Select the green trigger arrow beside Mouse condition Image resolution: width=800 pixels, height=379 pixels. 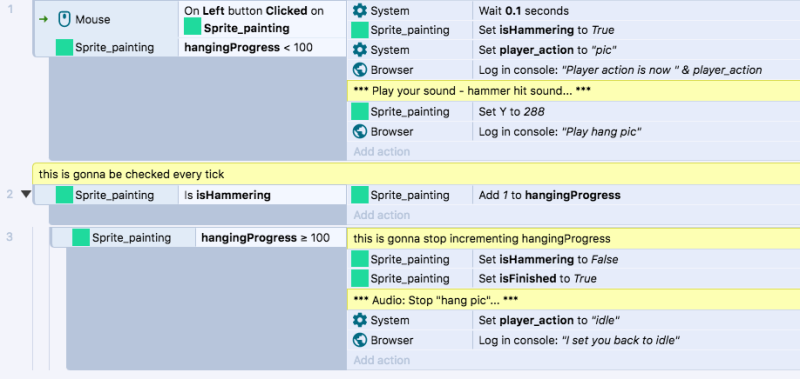click(43, 19)
